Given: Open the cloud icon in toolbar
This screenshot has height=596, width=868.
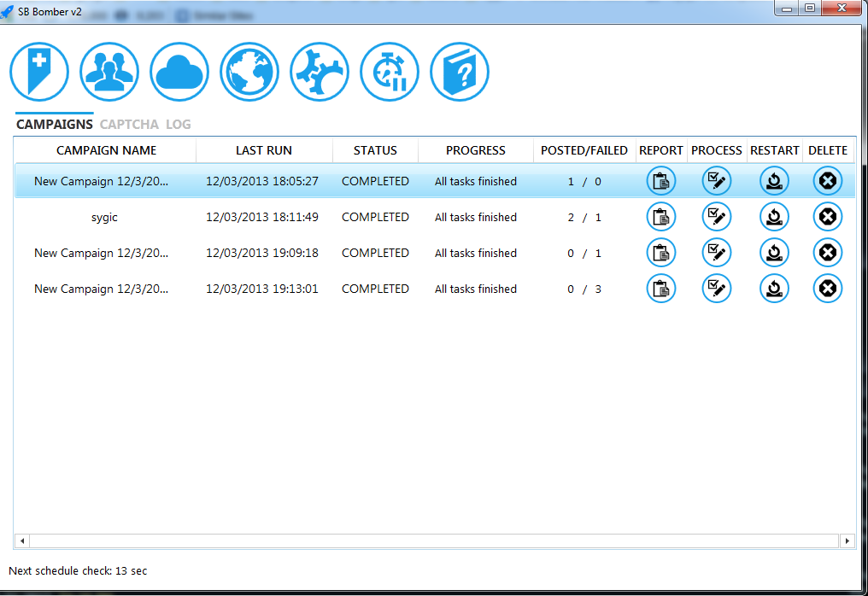Looking at the screenshot, I should [179, 72].
